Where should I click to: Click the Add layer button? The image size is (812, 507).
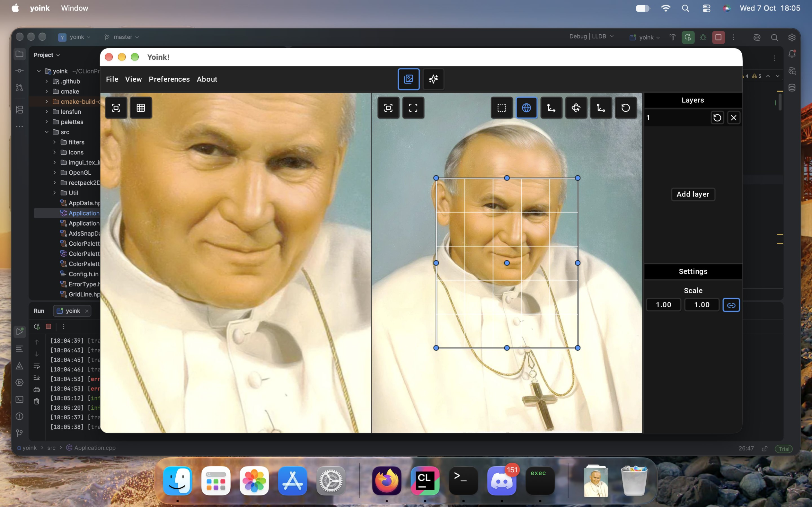(693, 194)
